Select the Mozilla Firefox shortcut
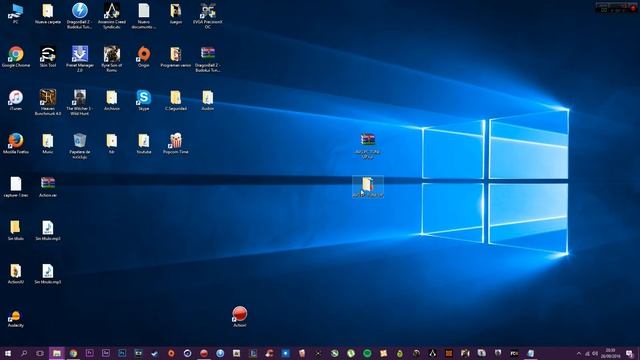Screen dimensions: 640x360 point(16,144)
